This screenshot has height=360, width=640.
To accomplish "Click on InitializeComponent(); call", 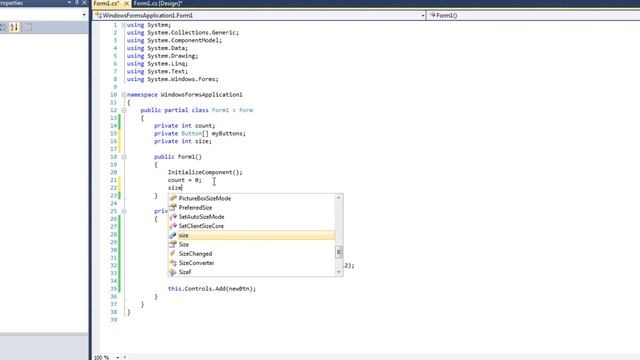I will (205, 172).
